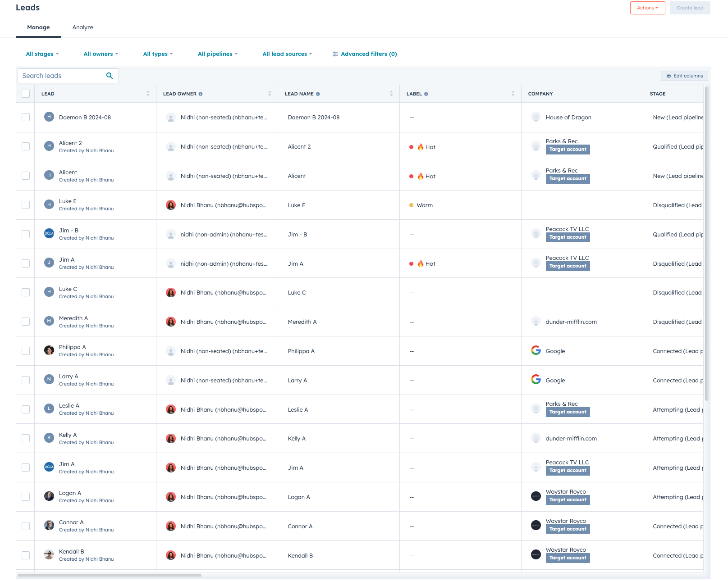Open the Alicent lead link
This screenshot has height=581, width=728.
click(x=68, y=172)
